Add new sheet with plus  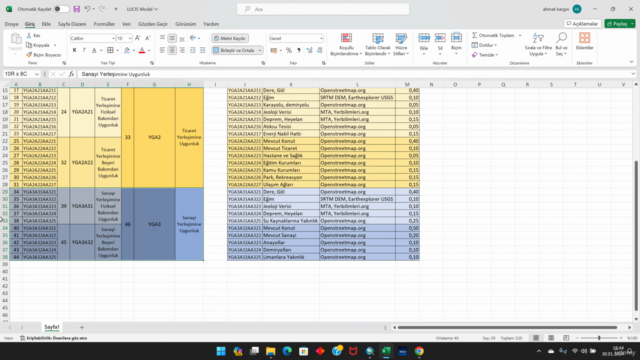tap(82, 327)
